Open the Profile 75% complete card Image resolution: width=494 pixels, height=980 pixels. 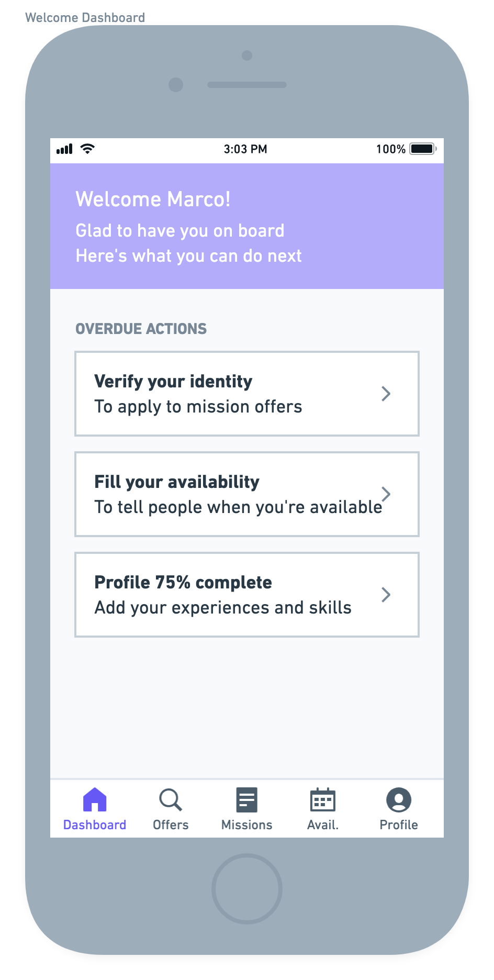pyautogui.click(x=247, y=595)
